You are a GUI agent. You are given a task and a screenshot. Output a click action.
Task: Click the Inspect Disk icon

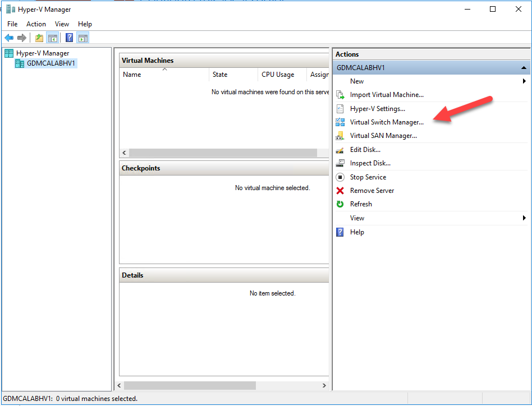click(x=340, y=163)
